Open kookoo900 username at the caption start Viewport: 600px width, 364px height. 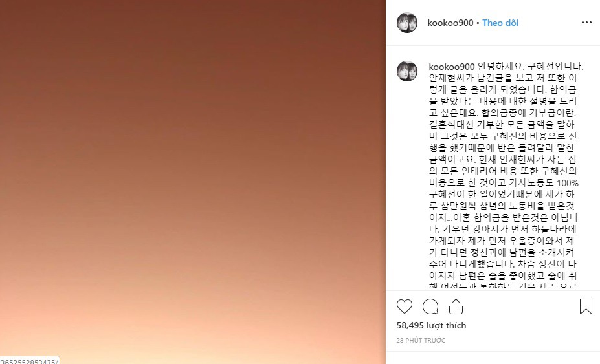tap(452, 67)
